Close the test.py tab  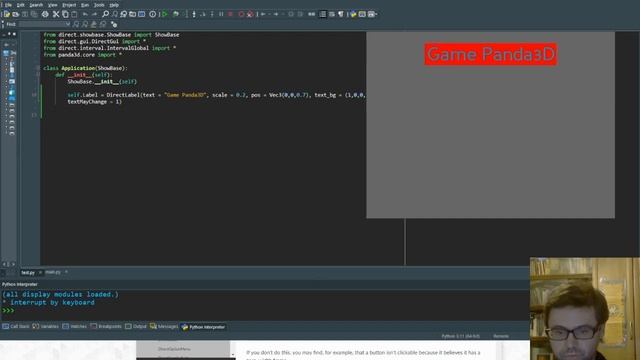40,272
